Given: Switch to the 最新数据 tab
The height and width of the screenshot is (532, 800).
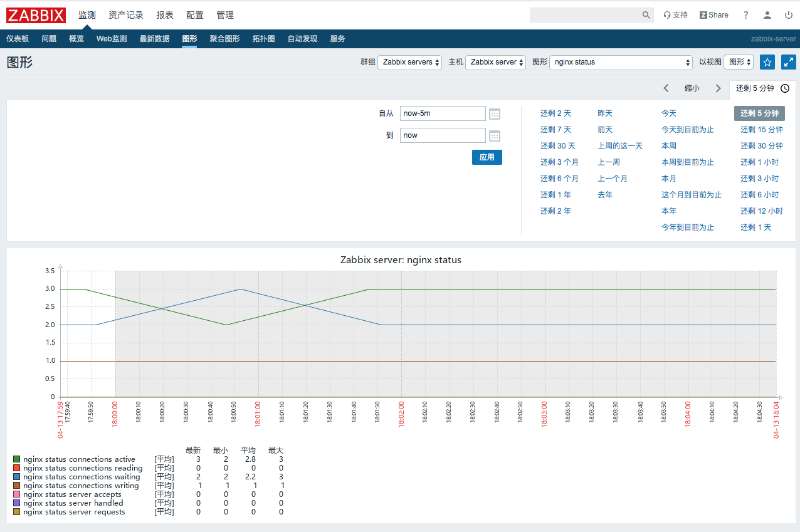Looking at the screenshot, I should [154, 39].
